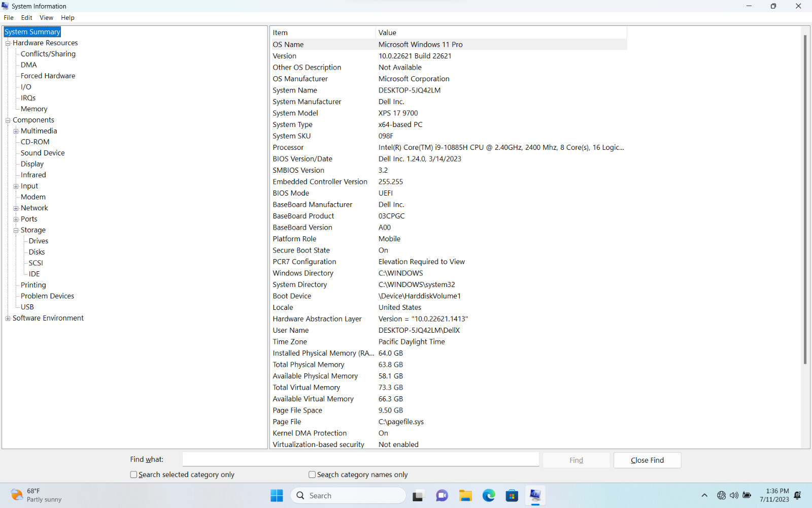The image size is (812, 508).
Task: Collapse the Components tree node
Action: (x=8, y=120)
